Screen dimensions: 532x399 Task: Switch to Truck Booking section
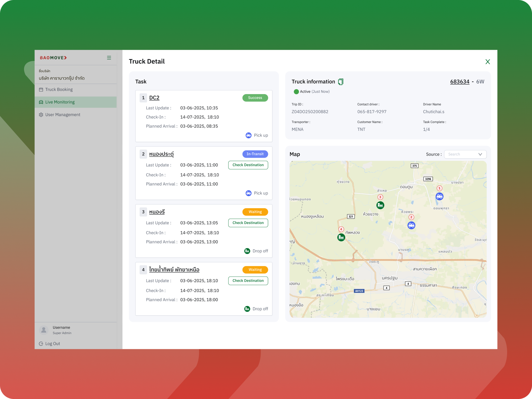click(59, 89)
